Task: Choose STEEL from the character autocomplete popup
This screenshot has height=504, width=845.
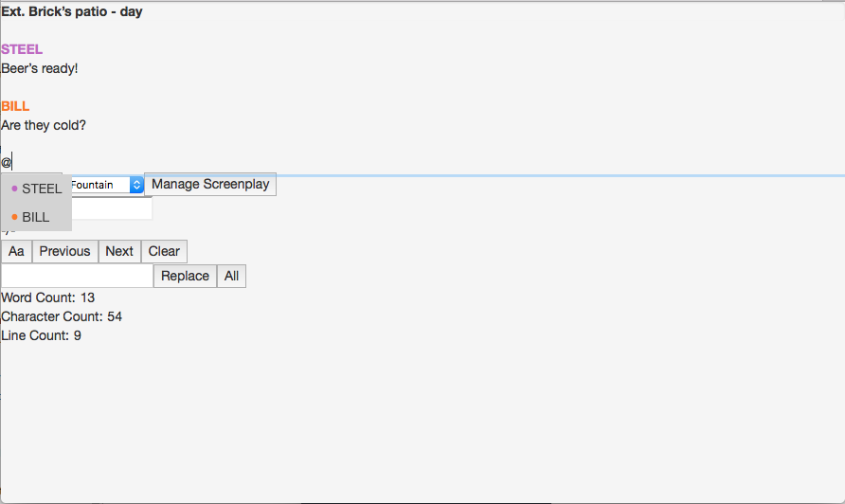Action: click(36, 189)
